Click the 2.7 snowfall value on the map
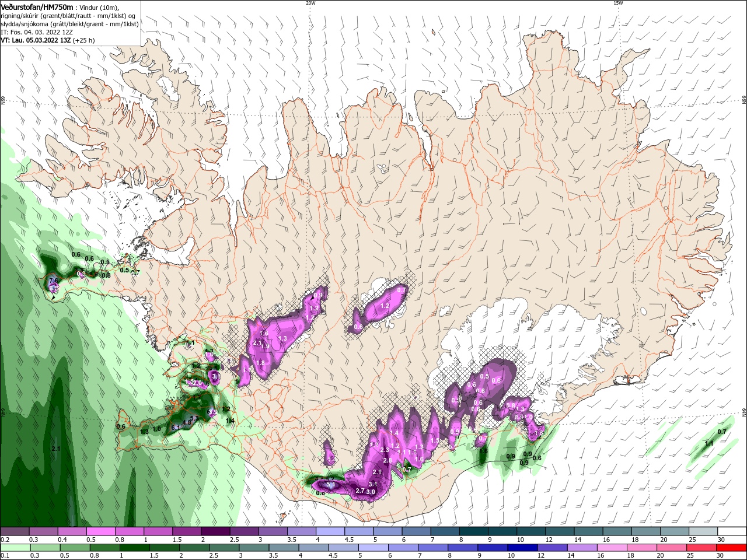The width and height of the screenshot is (747, 560). pos(360,491)
